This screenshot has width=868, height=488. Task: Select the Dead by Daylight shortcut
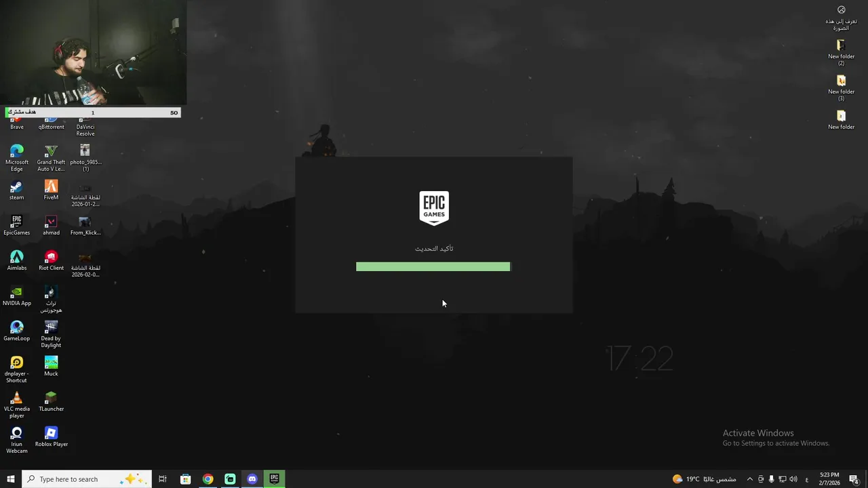pos(51,334)
